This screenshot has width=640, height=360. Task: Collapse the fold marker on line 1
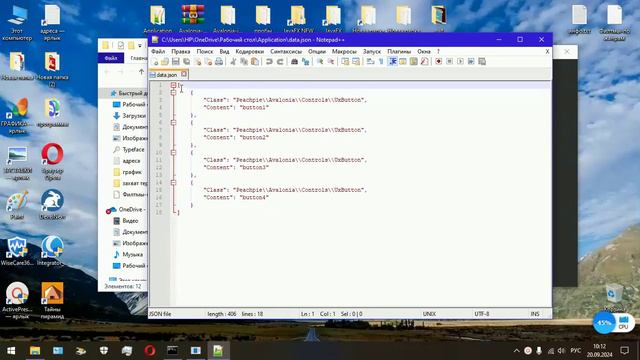(x=173, y=85)
